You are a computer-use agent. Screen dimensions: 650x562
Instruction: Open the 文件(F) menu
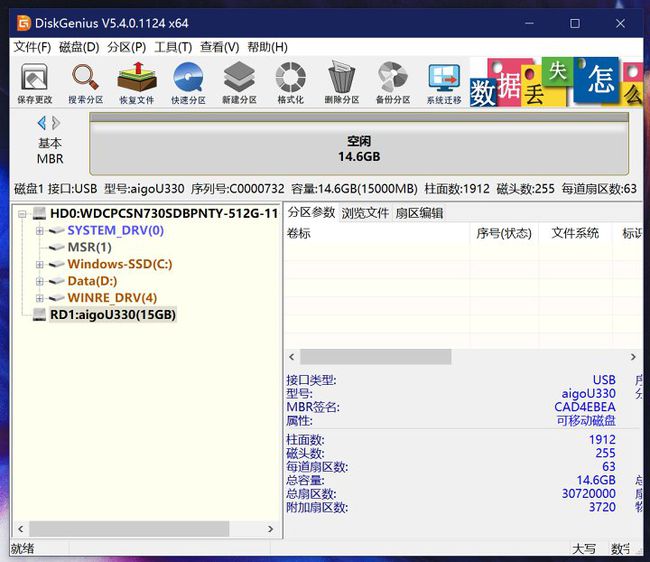pyautogui.click(x=32, y=47)
